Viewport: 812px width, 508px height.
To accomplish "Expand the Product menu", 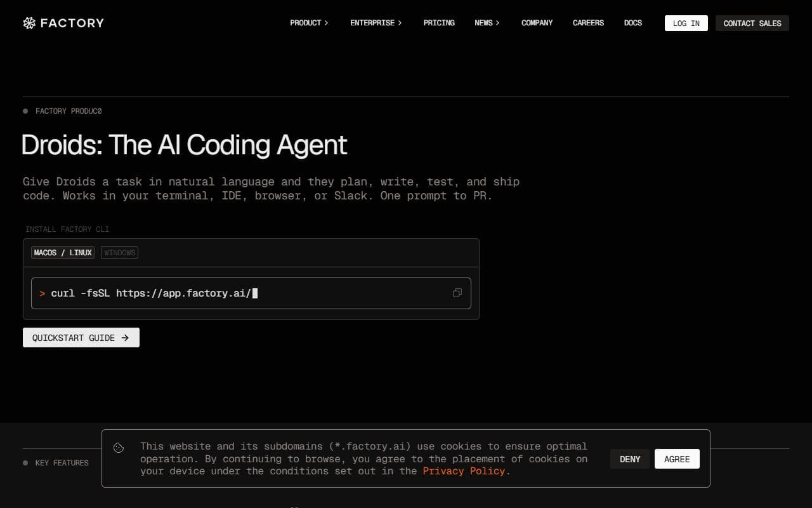I will pyautogui.click(x=309, y=23).
